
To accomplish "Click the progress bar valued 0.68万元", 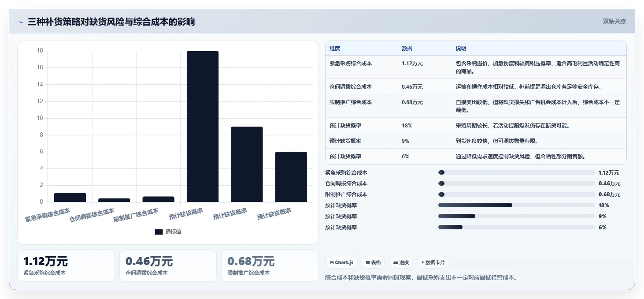I will 516,194.
